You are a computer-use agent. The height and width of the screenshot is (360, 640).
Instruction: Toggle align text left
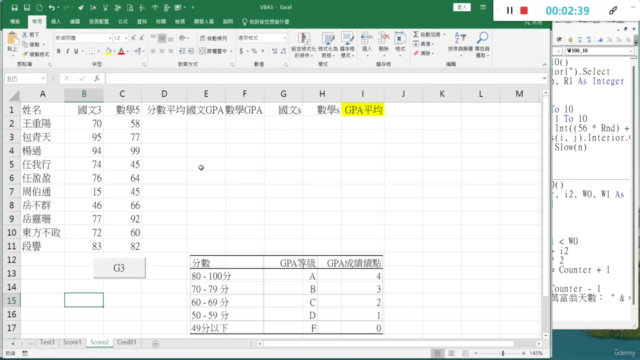(153, 51)
